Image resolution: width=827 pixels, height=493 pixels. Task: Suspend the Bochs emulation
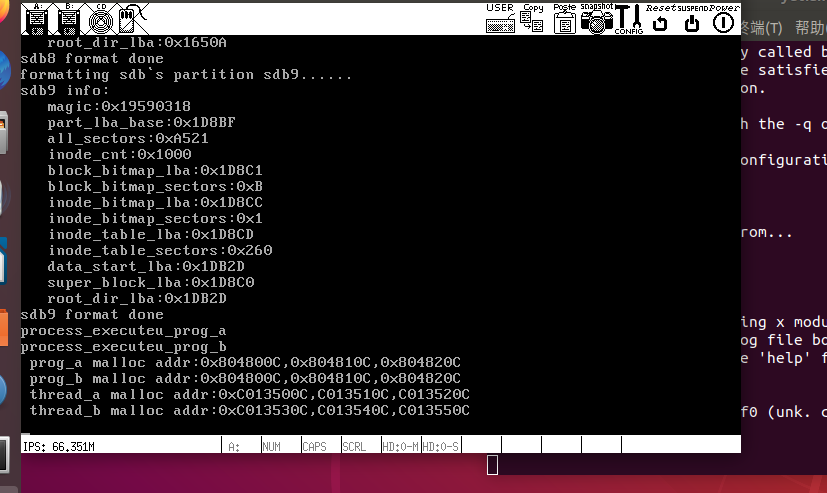coord(691,18)
